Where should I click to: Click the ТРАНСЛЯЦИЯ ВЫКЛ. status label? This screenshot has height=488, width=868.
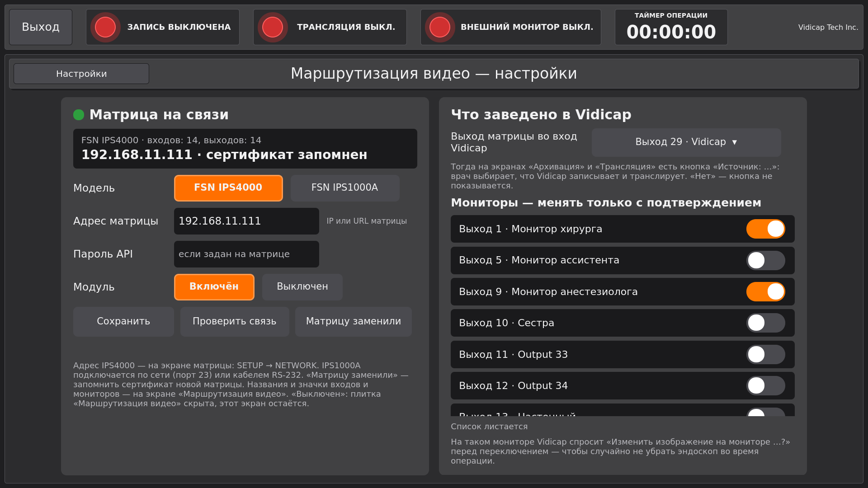click(346, 27)
